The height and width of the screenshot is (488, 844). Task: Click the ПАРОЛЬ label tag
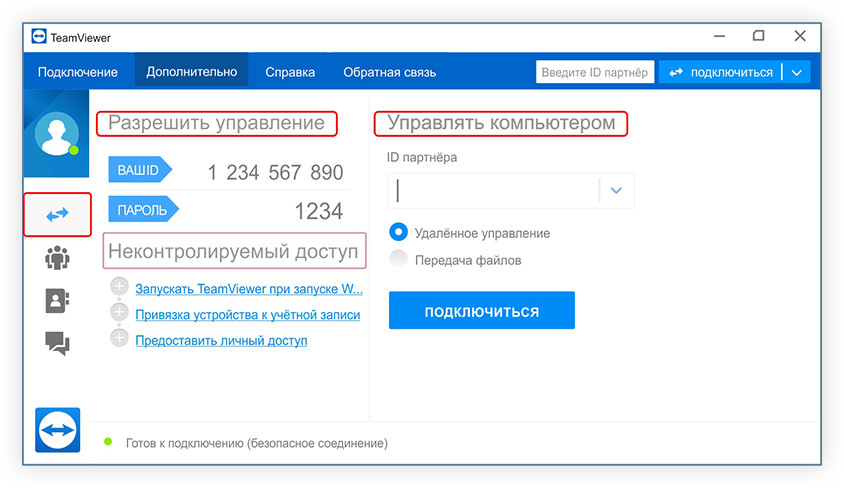tap(143, 209)
